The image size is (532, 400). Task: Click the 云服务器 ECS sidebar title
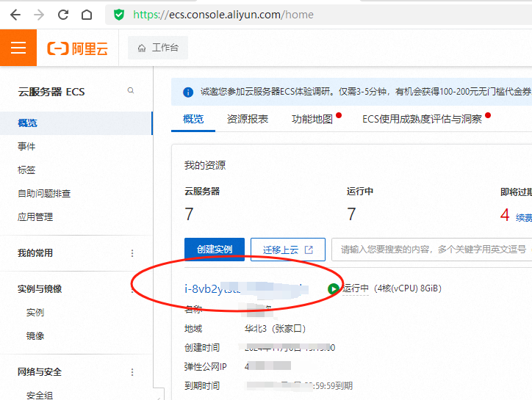point(51,92)
